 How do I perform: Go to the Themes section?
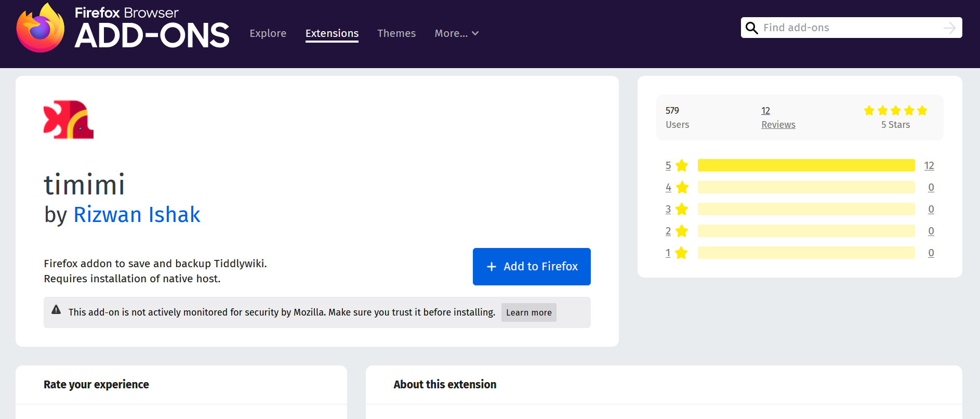click(x=396, y=33)
